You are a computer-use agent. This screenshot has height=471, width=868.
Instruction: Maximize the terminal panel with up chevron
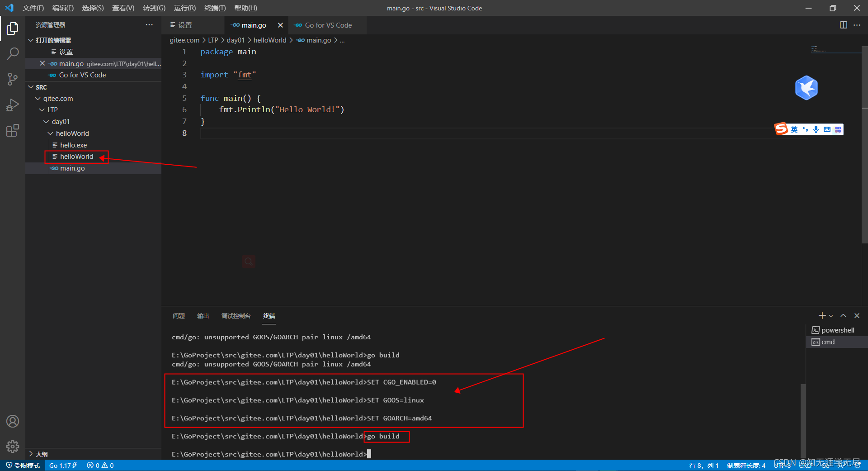coord(843,315)
